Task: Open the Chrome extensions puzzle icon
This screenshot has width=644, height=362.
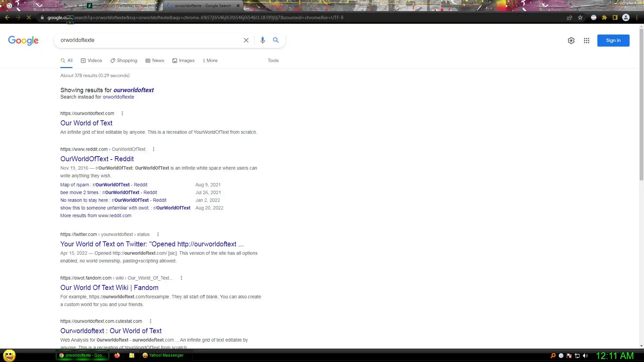Action: pos(604,17)
